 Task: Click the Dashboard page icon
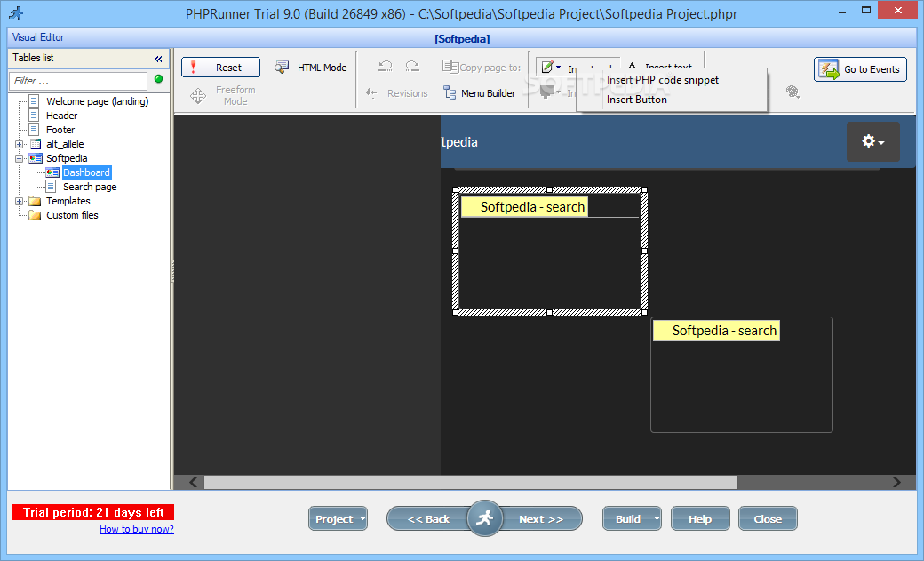pyautogui.click(x=52, y=172)
